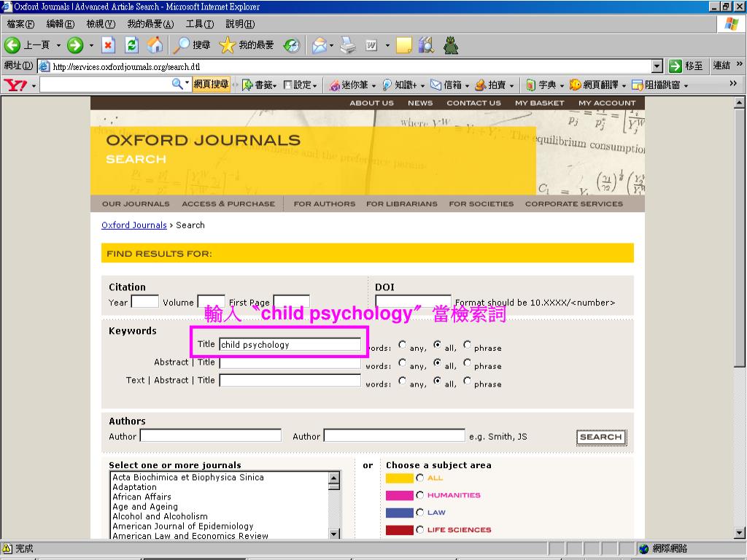Screen dimensions: 747x560
Task: Refresh the page using the refresh icon
Action: [x=131, y=45]
